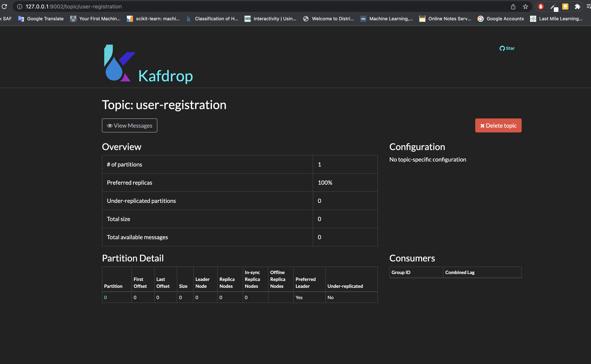Open View Messages button
Viewport: 591px width, 364px height.
point(129,125)
